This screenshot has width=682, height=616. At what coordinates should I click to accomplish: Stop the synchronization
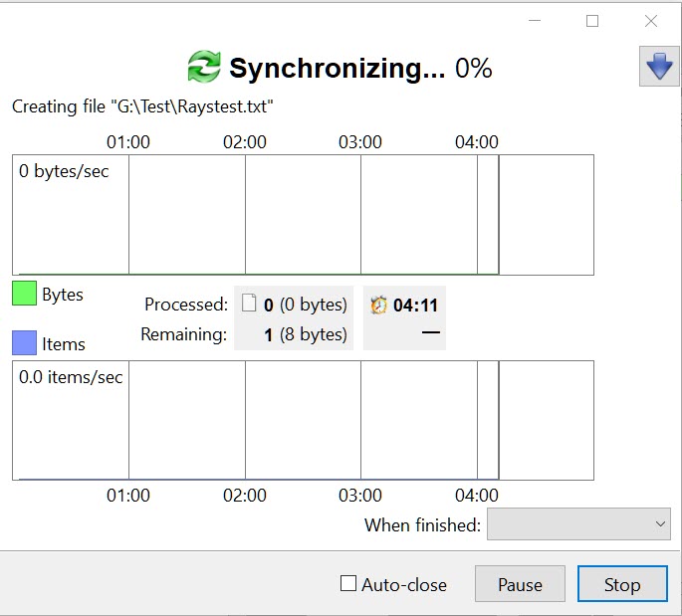tap(622, 584)
